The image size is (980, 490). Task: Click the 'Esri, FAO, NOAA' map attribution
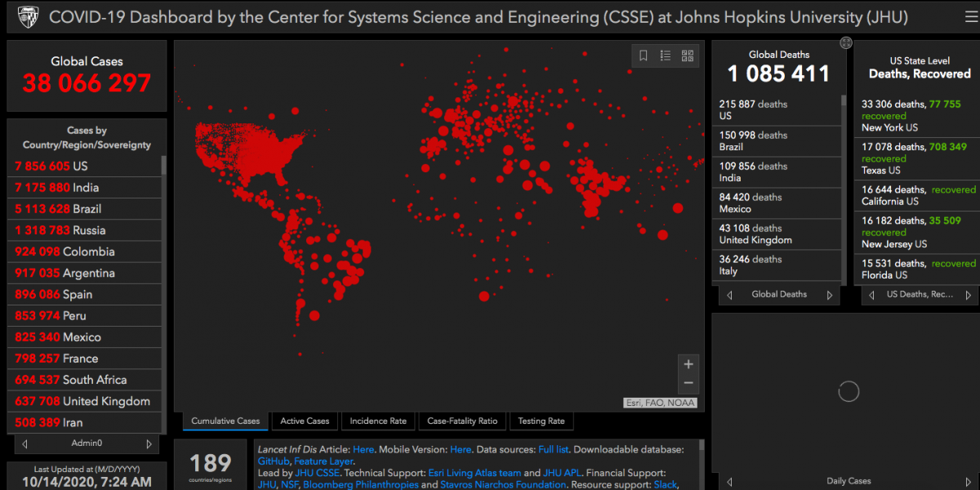click(660, 403)
